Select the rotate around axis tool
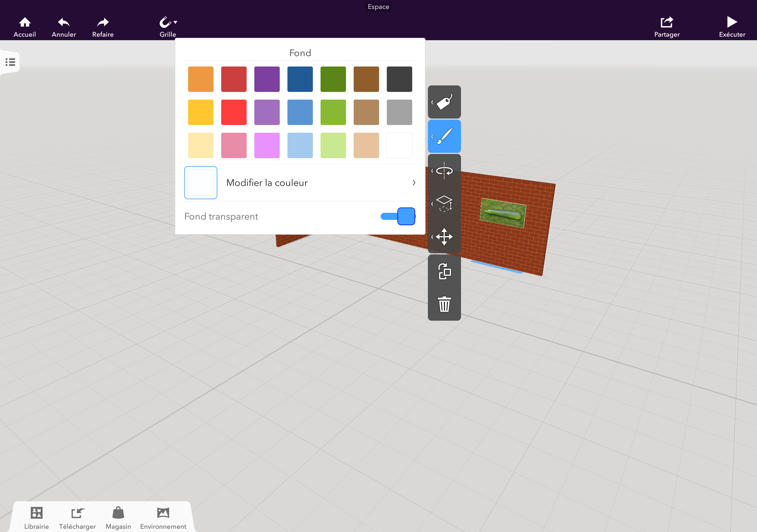The image size is (757, 532). 444,171
